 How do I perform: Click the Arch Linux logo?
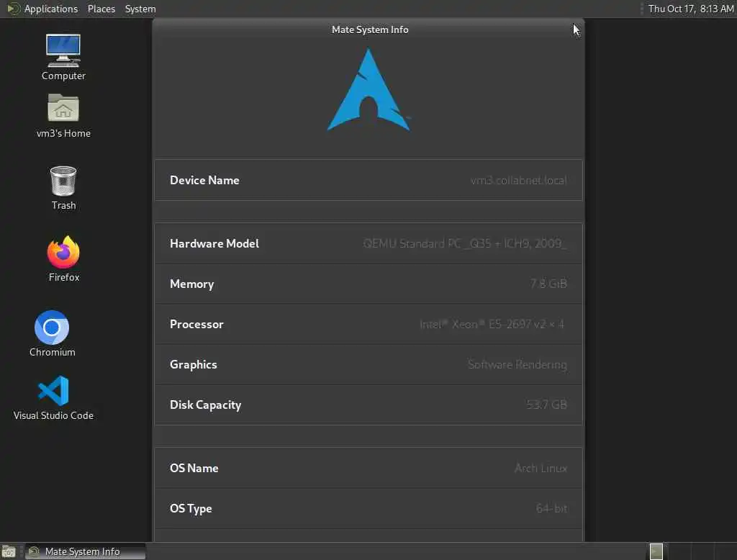(368, 90)
